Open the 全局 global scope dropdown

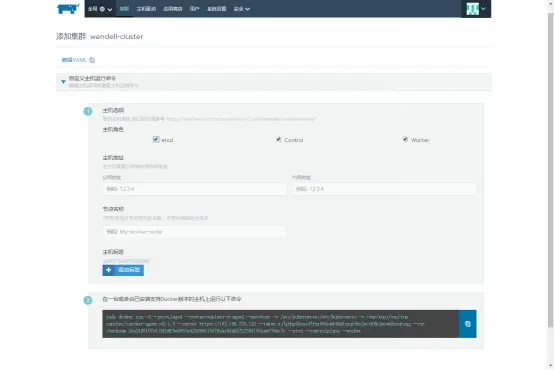(x=100, y=9)
